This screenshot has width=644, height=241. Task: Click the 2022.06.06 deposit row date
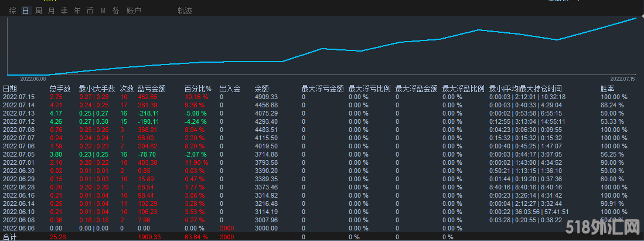[x=19, y=228]
